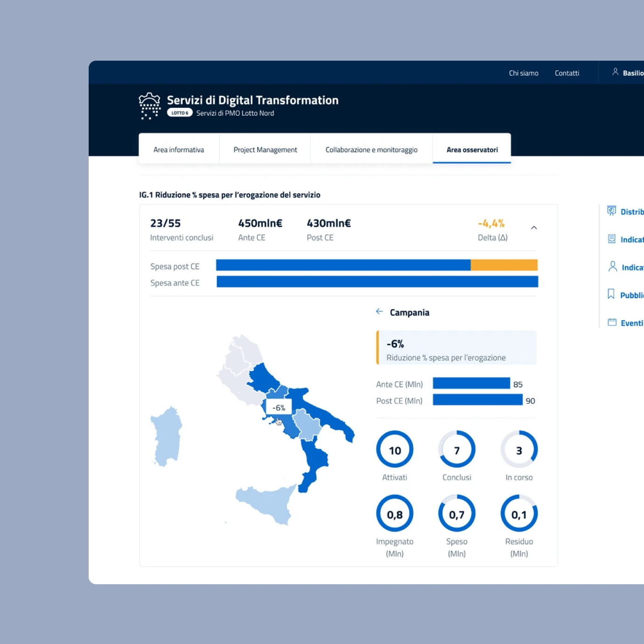Click the 450mln€ Ante CE value

pos(260,223)
